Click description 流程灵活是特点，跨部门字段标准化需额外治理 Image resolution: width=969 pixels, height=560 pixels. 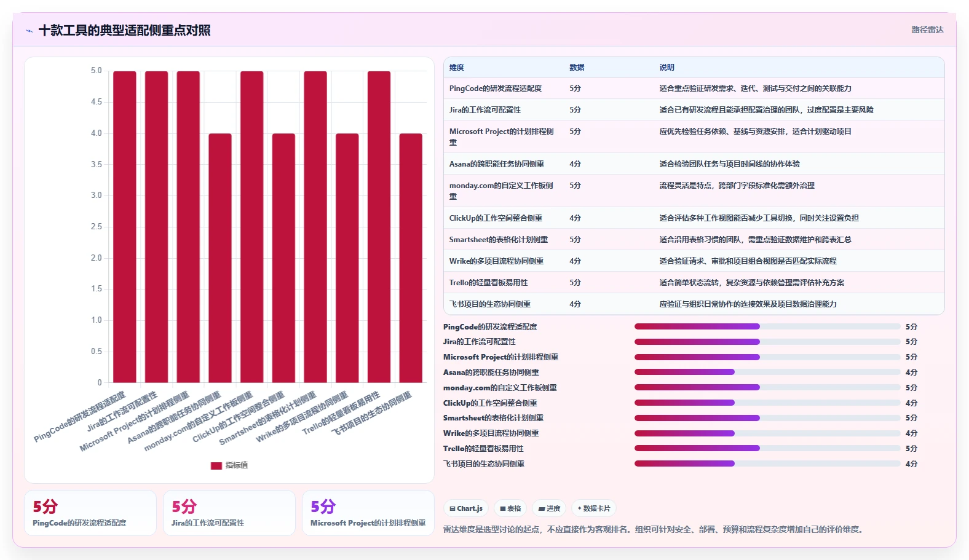pyautogui.click(x=737, y=186)
